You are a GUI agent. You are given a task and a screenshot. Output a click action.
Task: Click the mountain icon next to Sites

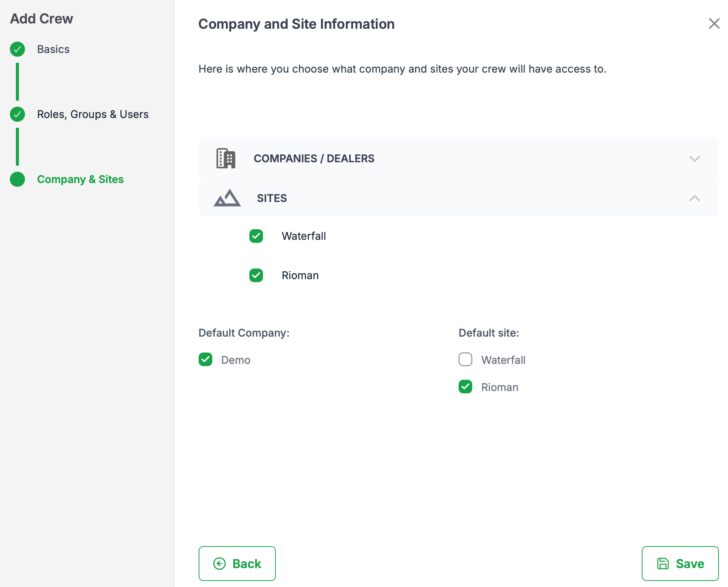pos(227,198)
